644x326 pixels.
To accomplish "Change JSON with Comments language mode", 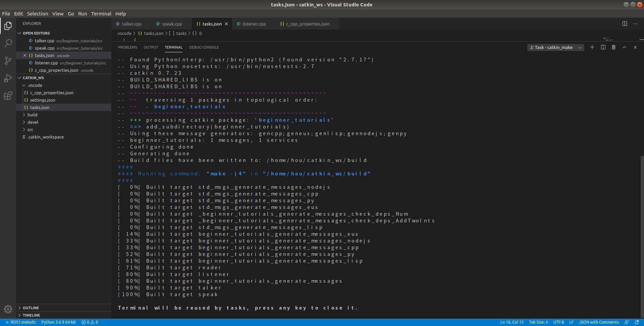I will click(x=599, y=322).
